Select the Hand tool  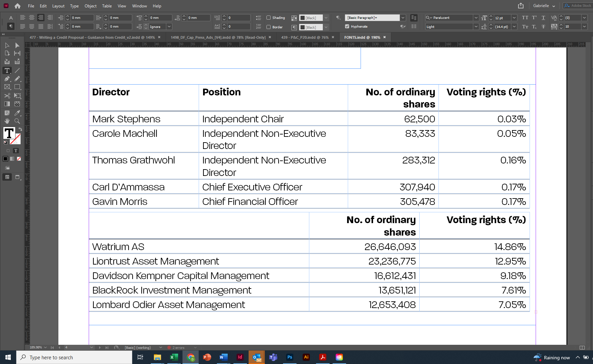point(7,121)
